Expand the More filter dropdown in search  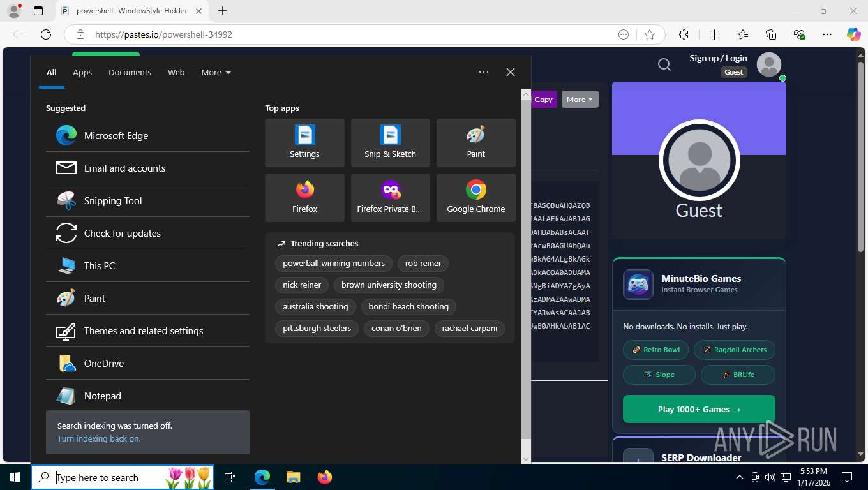point(216,72)
